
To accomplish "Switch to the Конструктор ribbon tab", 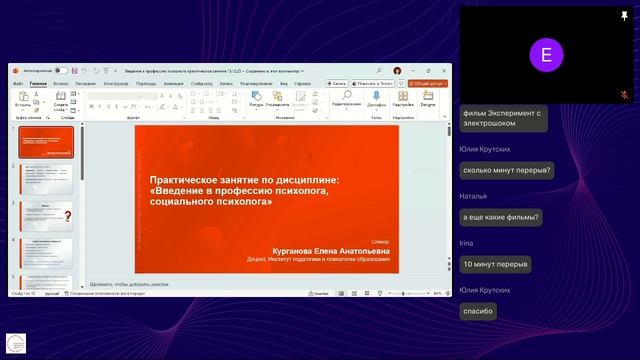I will [x=116, y=83].
